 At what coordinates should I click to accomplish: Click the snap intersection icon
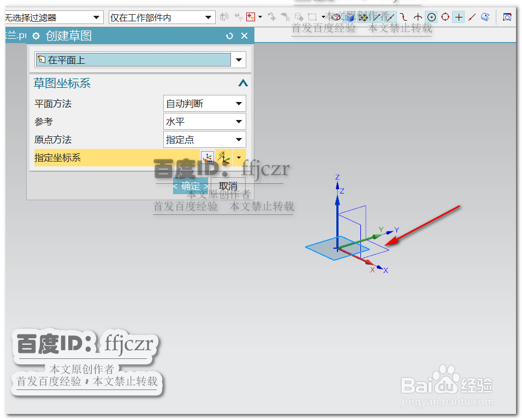coord(418,16)
